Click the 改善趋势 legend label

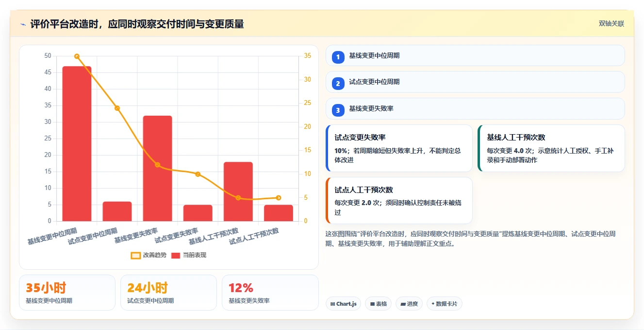154,255
